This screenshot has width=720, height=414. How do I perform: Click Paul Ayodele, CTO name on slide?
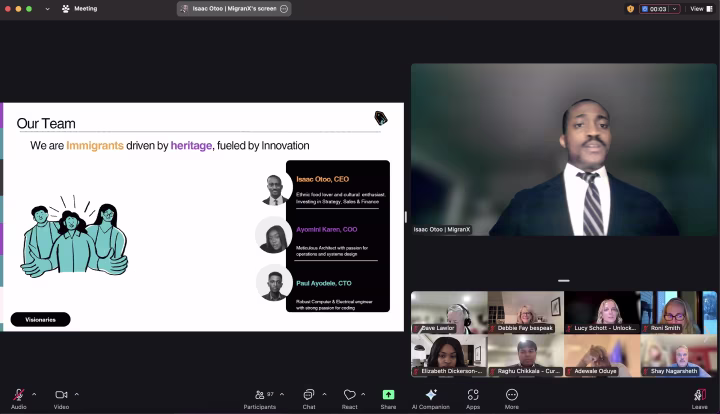[324, 283]
